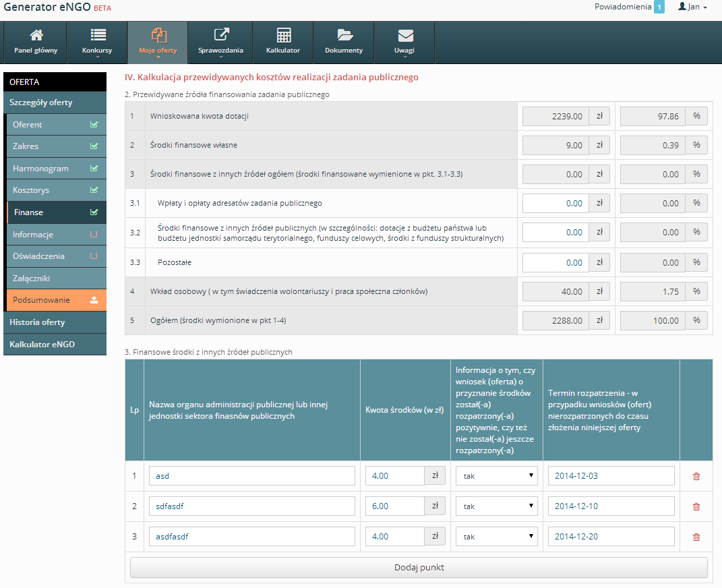Expand Moje oferty submenu arrow

coord(158,57)
